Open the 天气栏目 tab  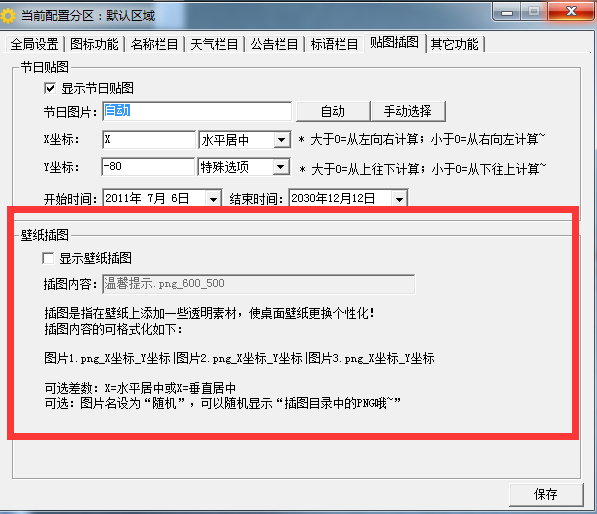[x=214, y=44]
